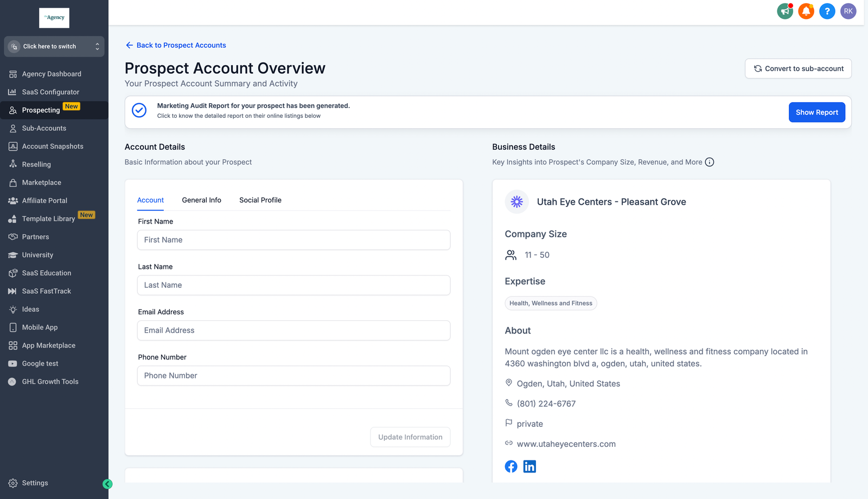
Task: Click the Show Report button
Action: coord(816,112)
